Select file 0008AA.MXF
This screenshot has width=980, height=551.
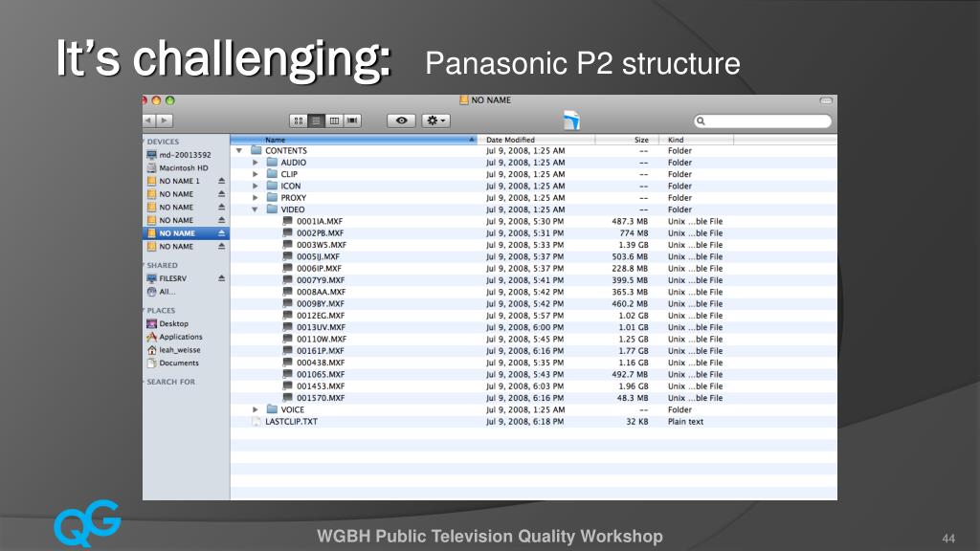coord(322,292)
